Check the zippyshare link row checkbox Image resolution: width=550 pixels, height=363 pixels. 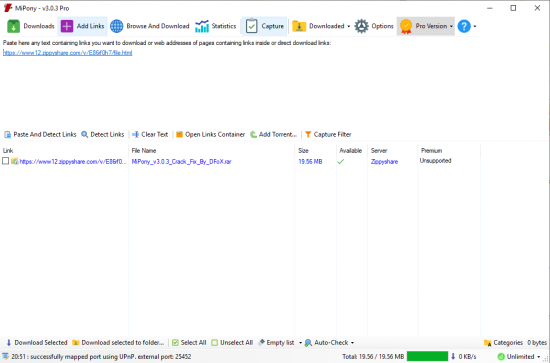coord(6,161)
